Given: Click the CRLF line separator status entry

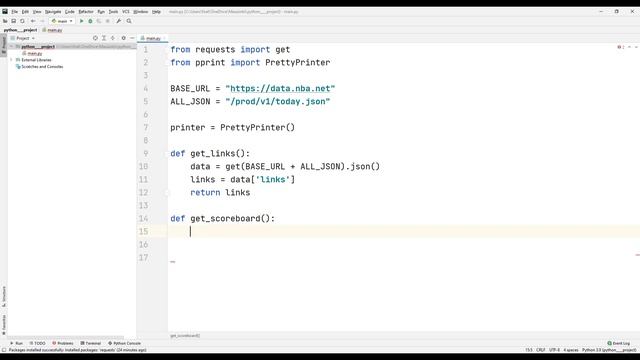Looking at the screenshot, I should pos(540,350).
